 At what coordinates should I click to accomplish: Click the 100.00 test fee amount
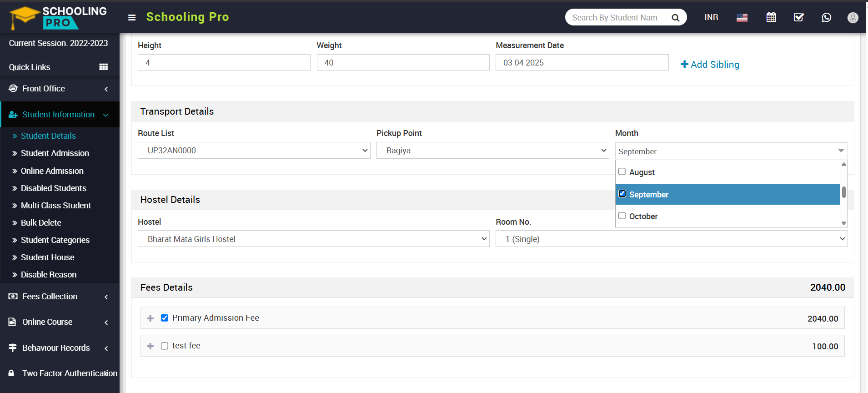click(x=825, y=347)
